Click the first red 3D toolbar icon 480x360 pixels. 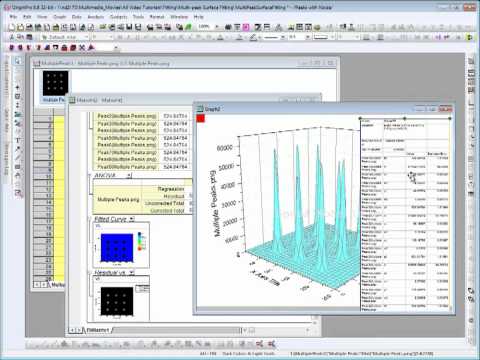point(12,48)
